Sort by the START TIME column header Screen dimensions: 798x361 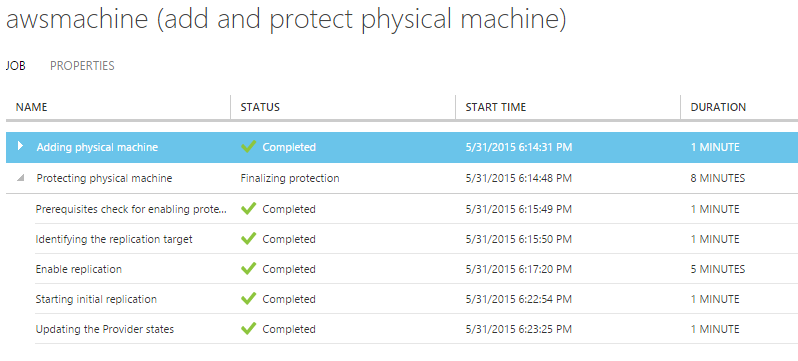coord(496,107)
